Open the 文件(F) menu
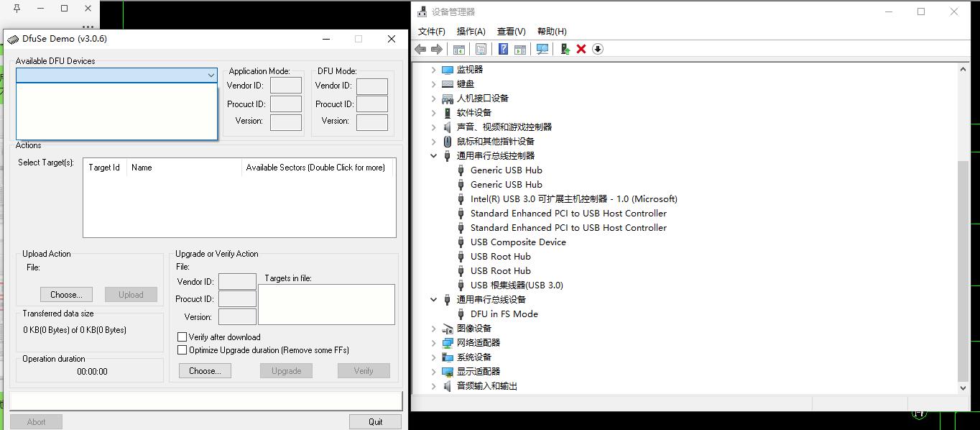 coord(431,31)
